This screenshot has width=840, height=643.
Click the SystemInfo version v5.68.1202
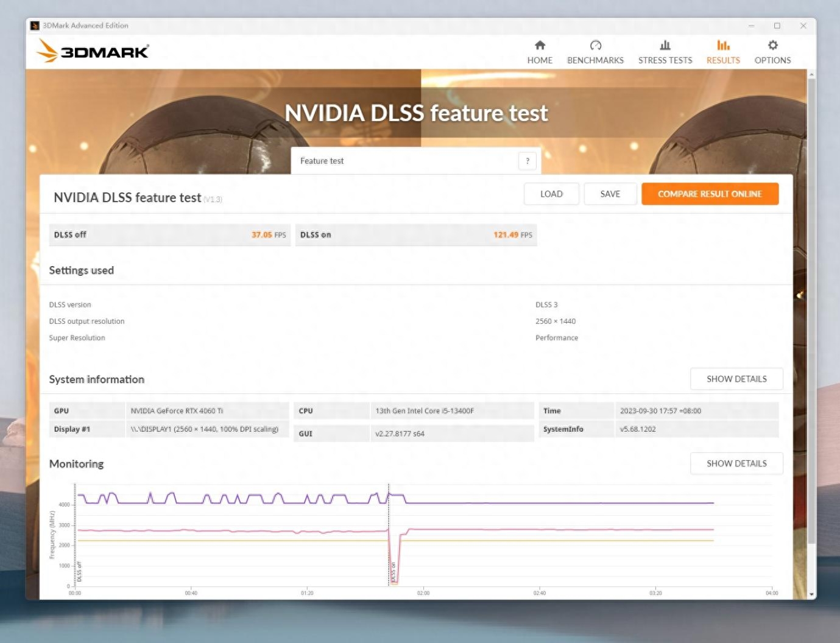pos(638,429)
